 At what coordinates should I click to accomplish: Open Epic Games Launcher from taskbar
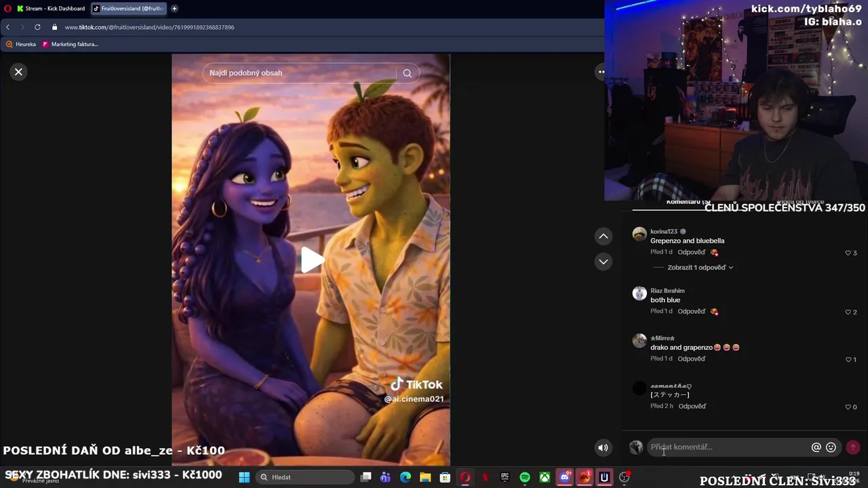tap(505, 477)
